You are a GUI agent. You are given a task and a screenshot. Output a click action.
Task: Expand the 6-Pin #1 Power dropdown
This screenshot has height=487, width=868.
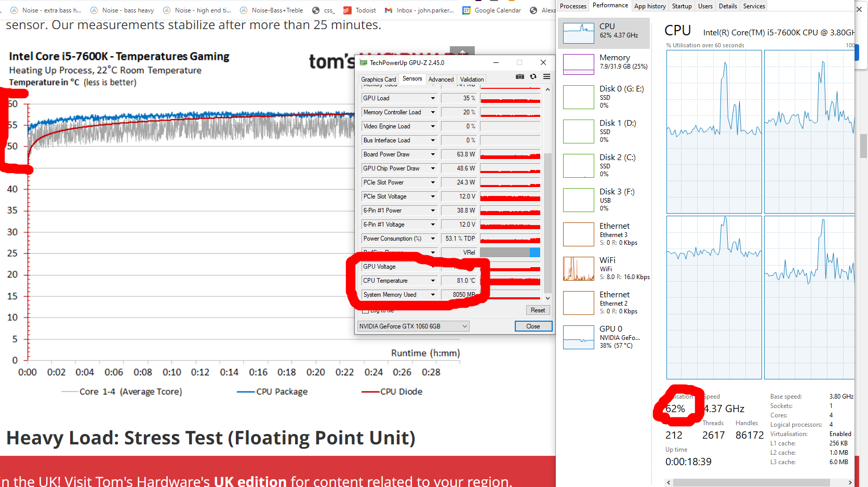click(433, 210)
